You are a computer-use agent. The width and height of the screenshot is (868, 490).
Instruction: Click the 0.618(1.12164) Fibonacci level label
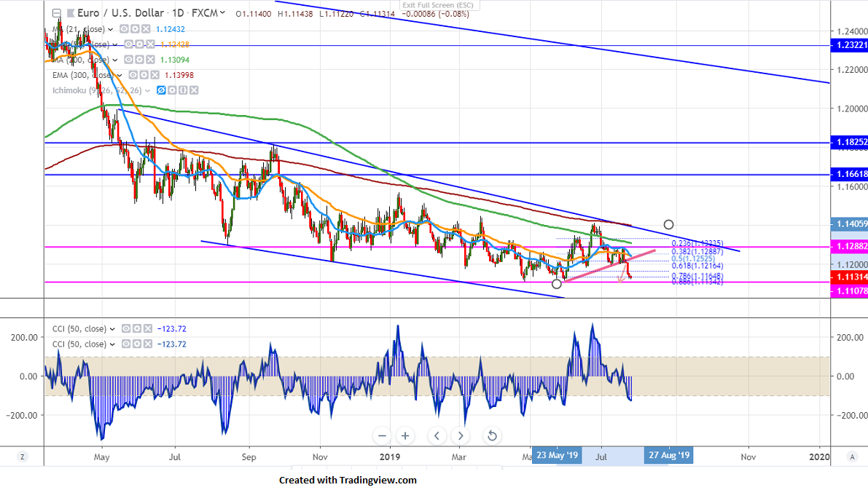pos(697,266)
